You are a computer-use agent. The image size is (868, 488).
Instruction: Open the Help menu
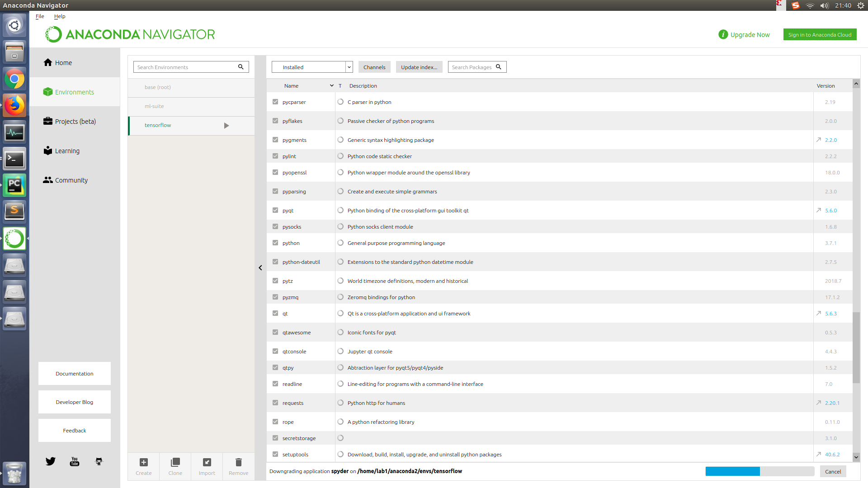[60, 16]
